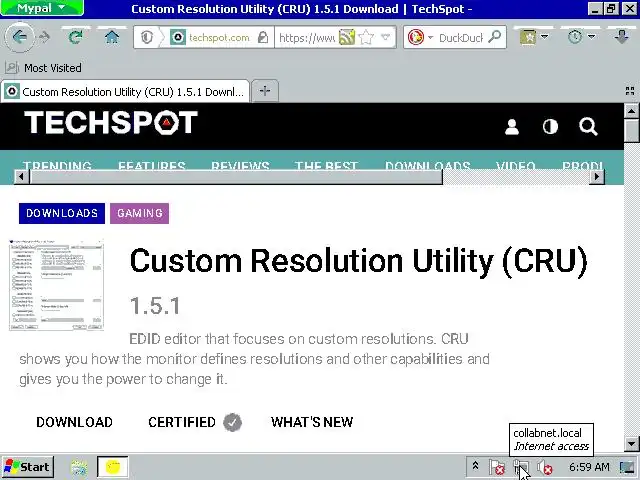Screen dimensions: 640x480
Task: Click the page scrollbar down arrow
Action: (x=631, y=443)
